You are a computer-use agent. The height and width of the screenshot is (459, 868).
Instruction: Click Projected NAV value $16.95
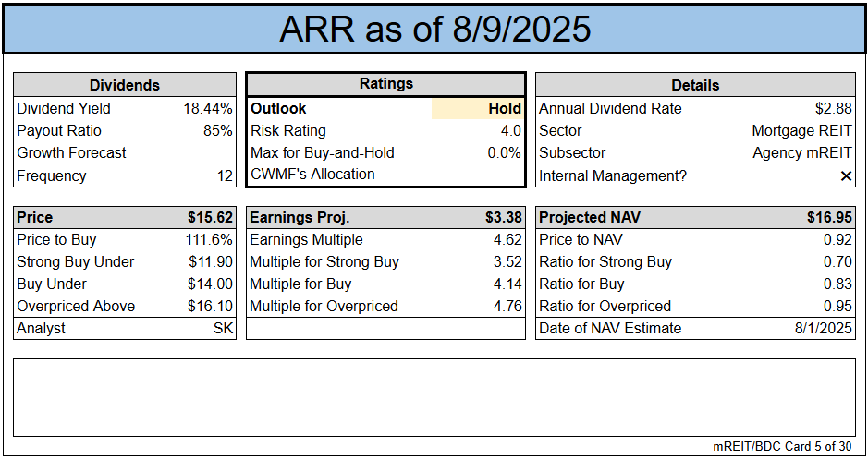pos(829,217)
